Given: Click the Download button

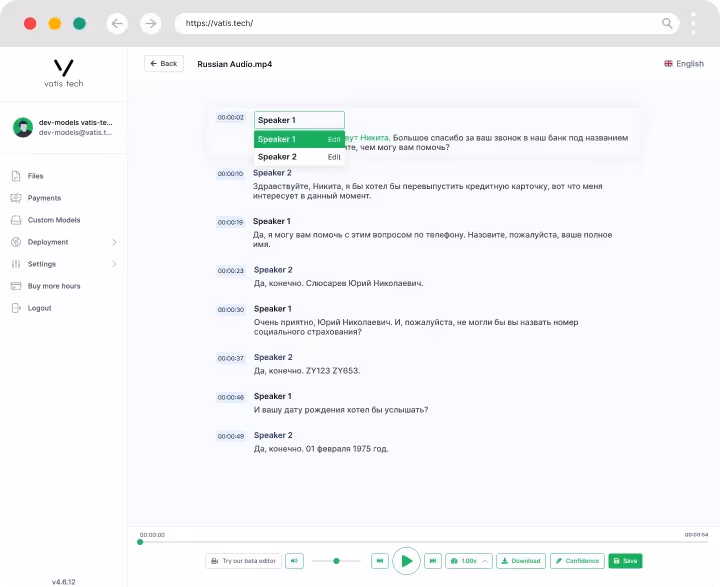Looking at the screenshot, I should 521,561.
